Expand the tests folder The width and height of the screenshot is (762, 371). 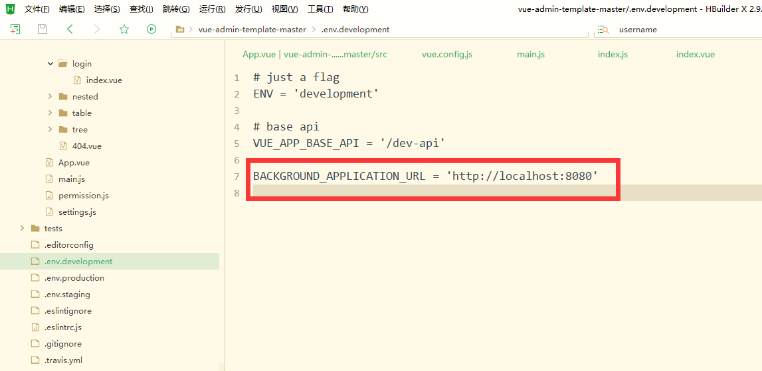pos(22,228)
